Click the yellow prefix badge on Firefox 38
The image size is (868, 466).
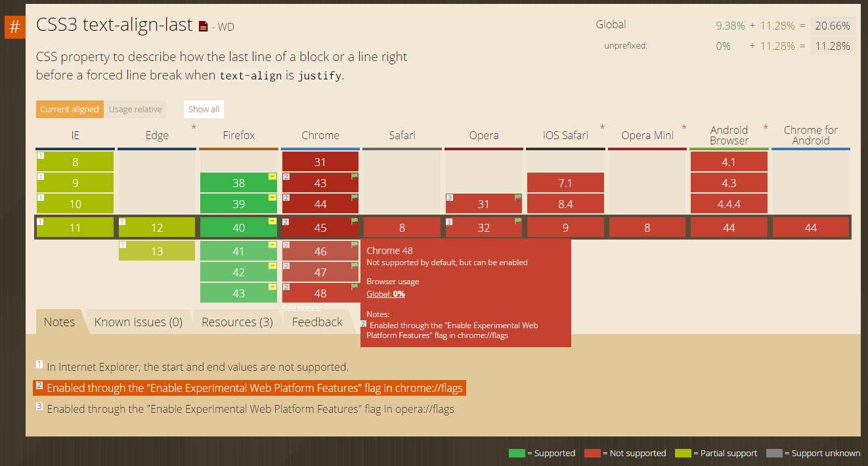pyautogui.click(x=272, y=177)
